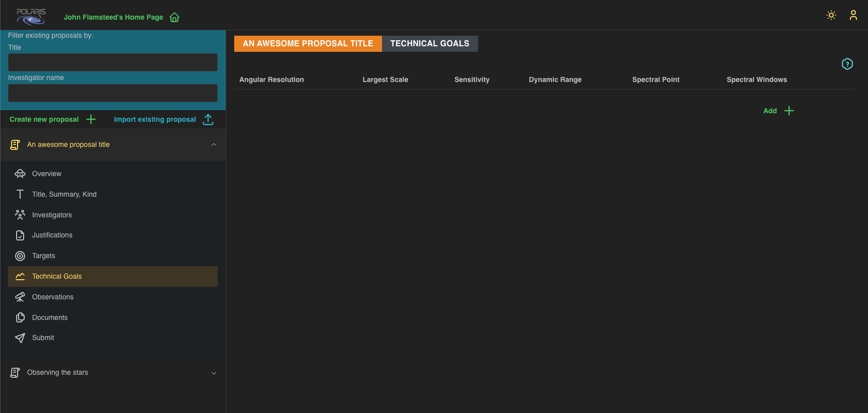Click the Title, Summary, Kind T icon
This screenshot has height=413, width=868.
point(20,194)
